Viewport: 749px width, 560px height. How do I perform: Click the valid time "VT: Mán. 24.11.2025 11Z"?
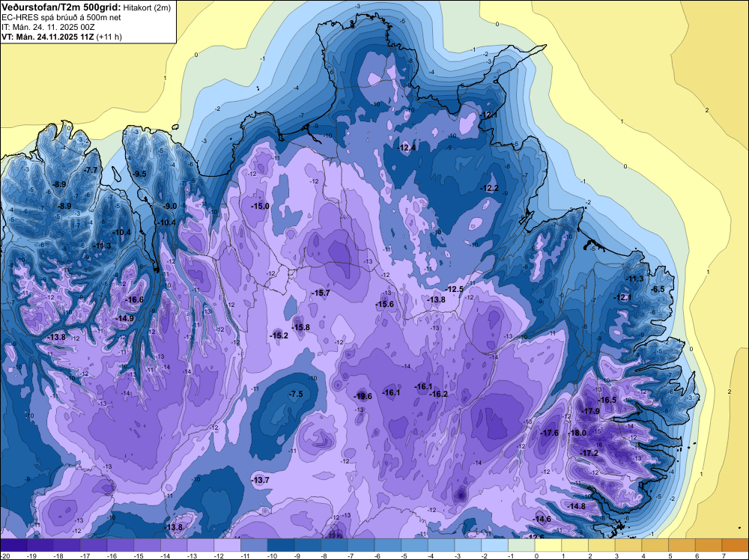pos(48,37)
